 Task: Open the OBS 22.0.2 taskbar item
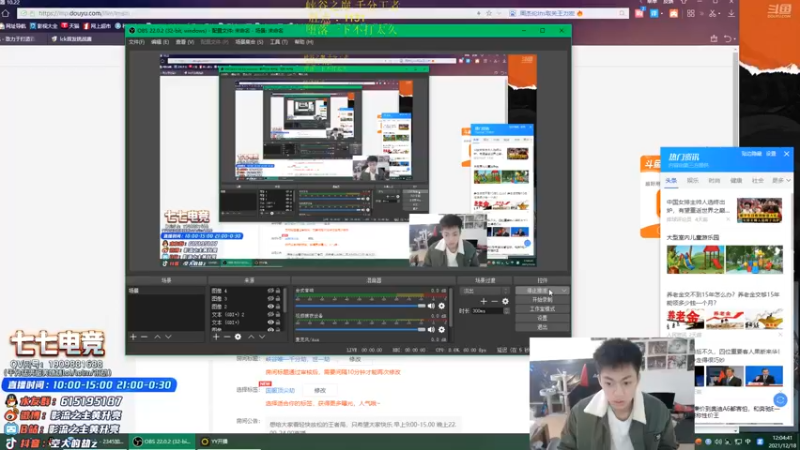coord(162,442)
